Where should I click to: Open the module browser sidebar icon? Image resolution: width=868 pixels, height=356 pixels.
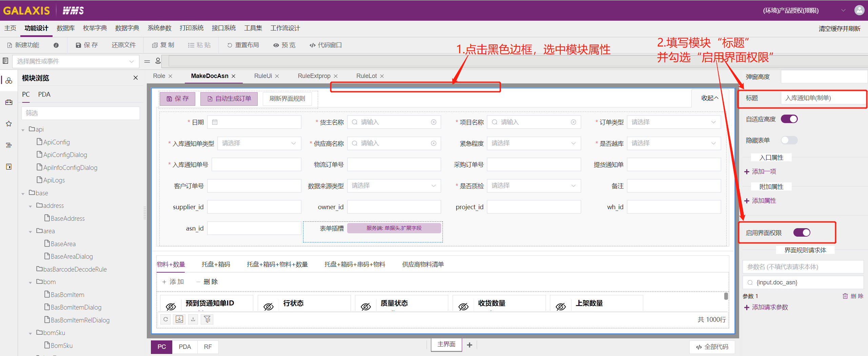point(9,81)
